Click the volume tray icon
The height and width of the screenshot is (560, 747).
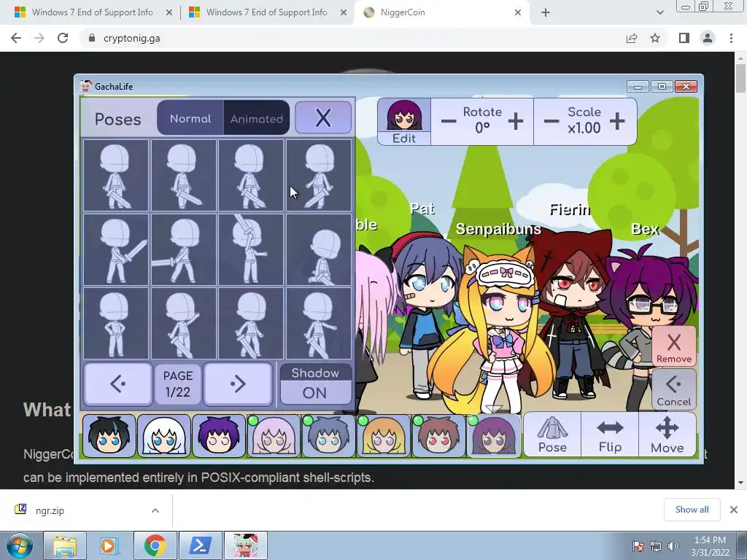673,545
